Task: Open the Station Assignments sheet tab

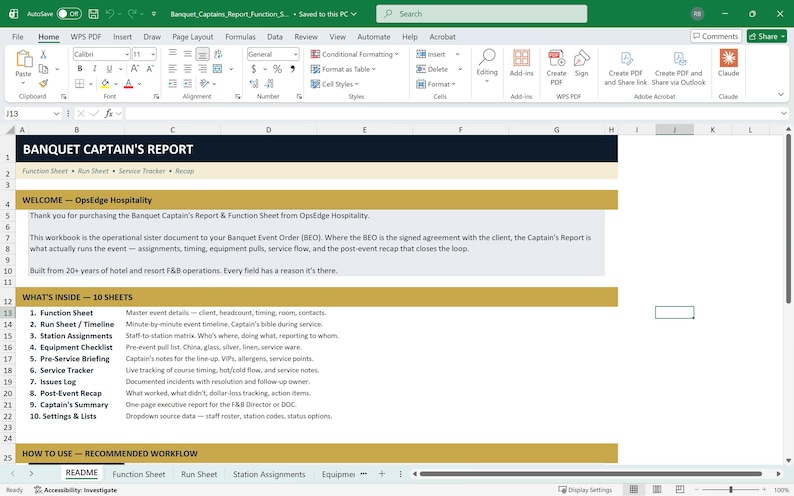Action: [269, 474]
